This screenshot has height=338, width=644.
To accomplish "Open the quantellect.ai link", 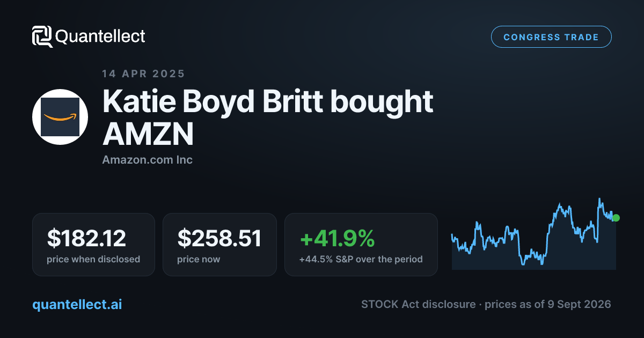I will click(77, 304).
